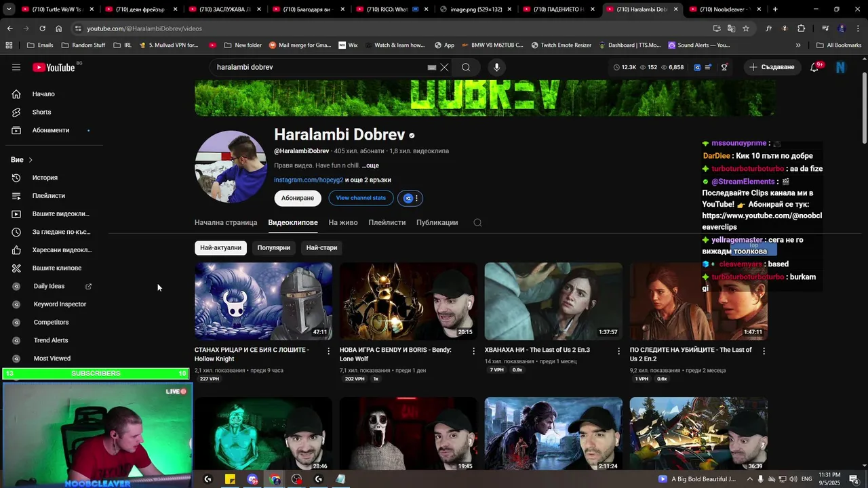Screen dimensions: 868x488
Task: Open the Chrome three-dot menu
Action: (x=857, y=28)
